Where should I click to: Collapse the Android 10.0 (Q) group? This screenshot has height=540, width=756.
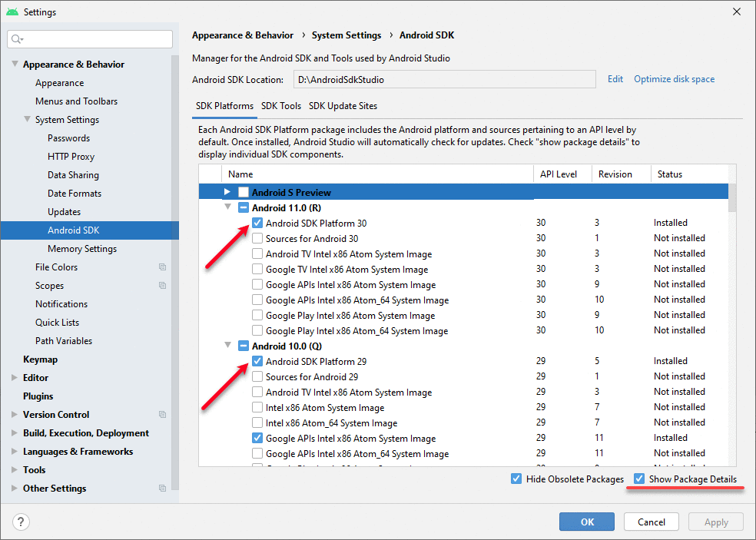[x=227, y=345]
